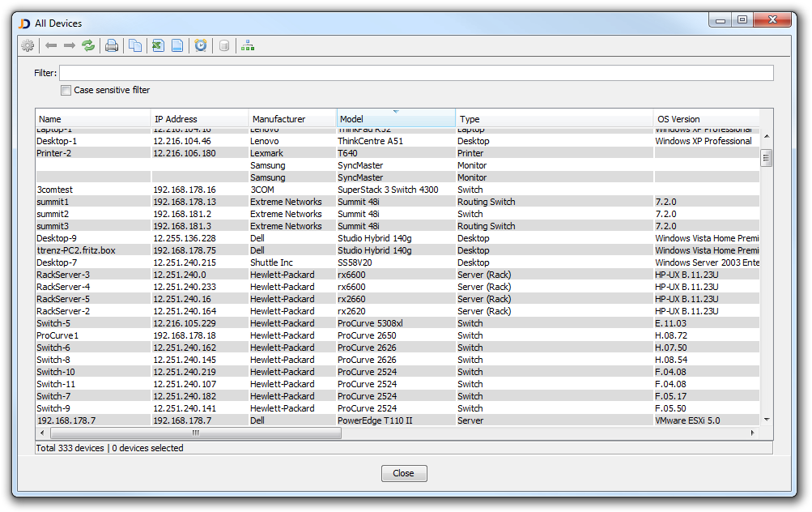Viewport: 812px width, 512px height.
Task: Click the back arrow toolbar icon
Action: [x=51, y=46]
